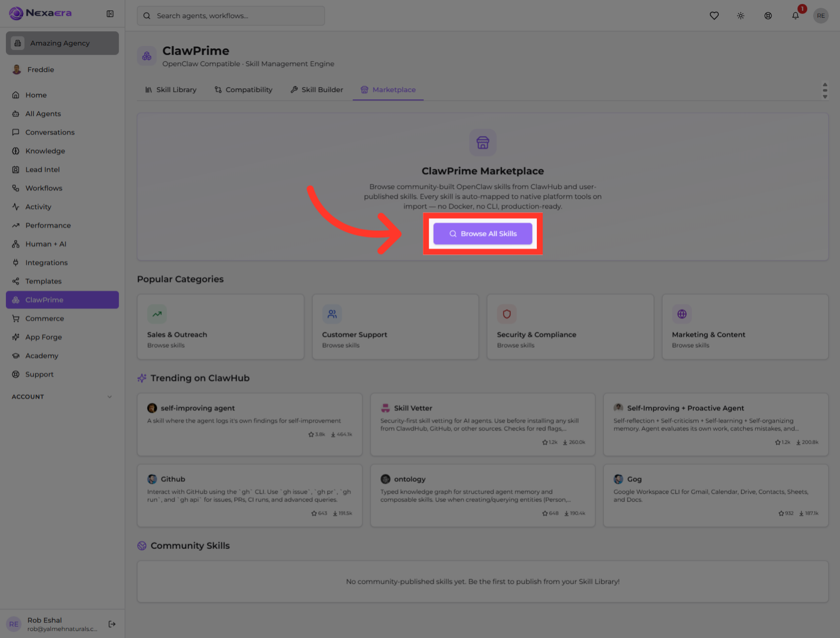Select the Marketplace tab
Viewport: 840px width, 638px height.
pos(388,90)
